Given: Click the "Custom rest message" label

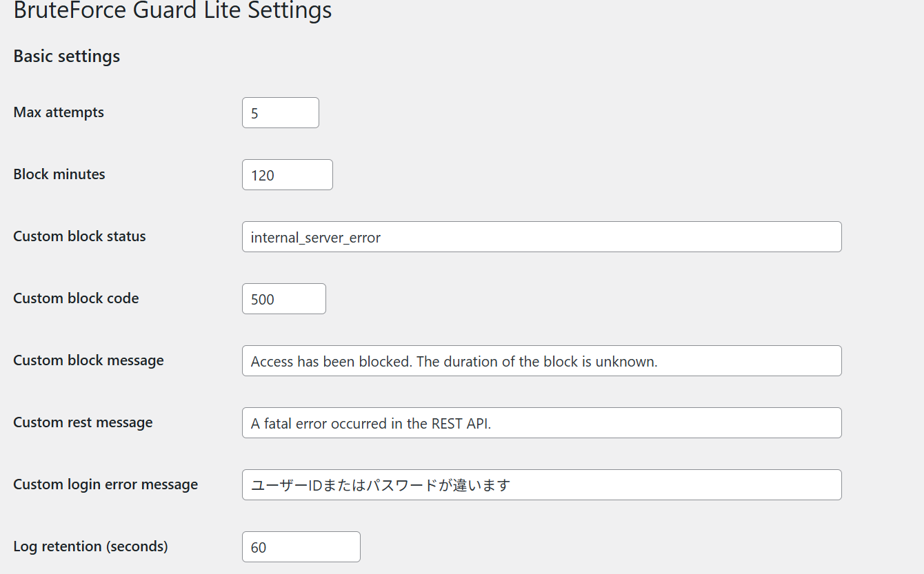Looking at the screenshot, I should point(83,422).
